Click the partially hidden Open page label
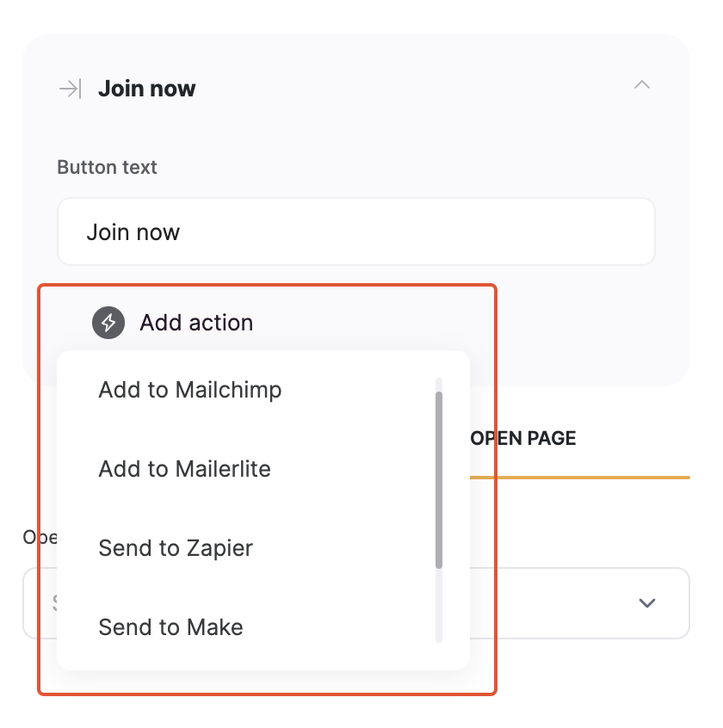This screenshot has width=723, height=728. [x=35, y=537]
